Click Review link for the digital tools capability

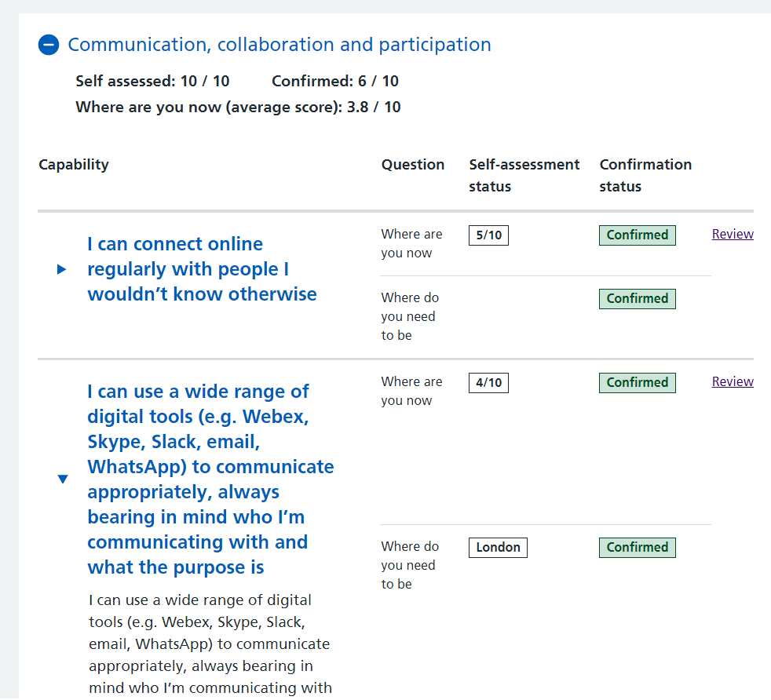[x=732, y=381]
